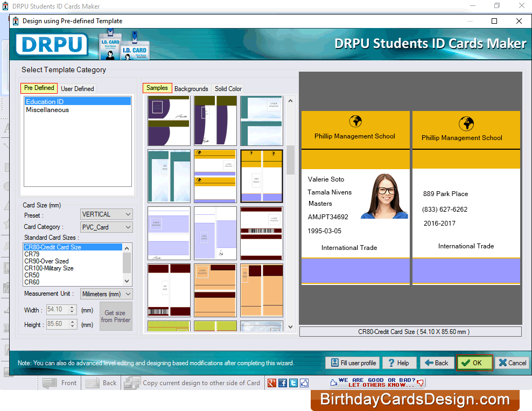Select the maroon horizontal barcode template sample
532x411 pixels.
[x=261, y=233]
